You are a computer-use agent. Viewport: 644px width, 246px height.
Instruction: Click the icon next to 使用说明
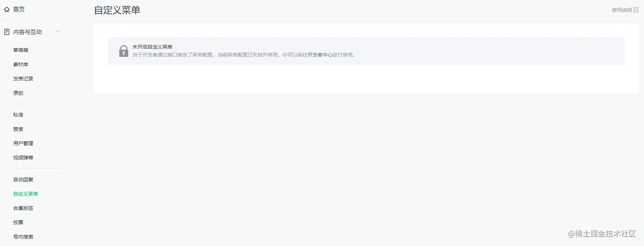point(636,10)
